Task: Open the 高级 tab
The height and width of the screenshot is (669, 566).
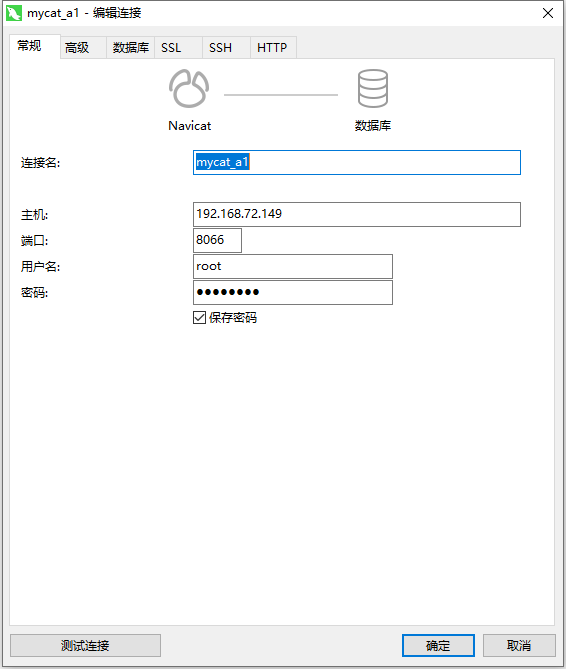Action: tap(83, 48)
